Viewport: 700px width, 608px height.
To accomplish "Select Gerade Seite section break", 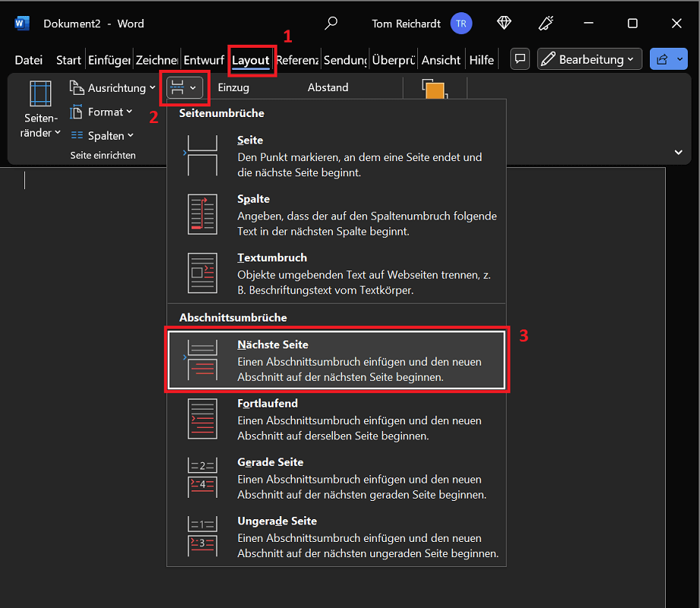I will (337, 478).
